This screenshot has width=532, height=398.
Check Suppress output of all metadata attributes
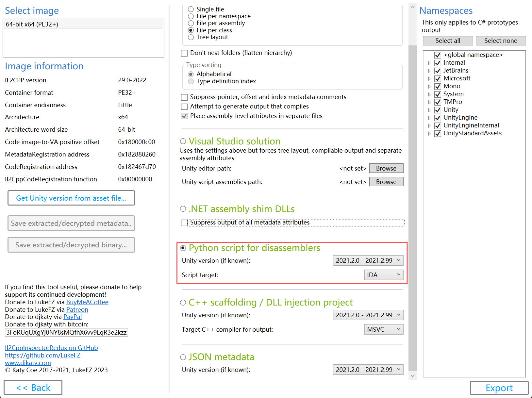[184, 223]
